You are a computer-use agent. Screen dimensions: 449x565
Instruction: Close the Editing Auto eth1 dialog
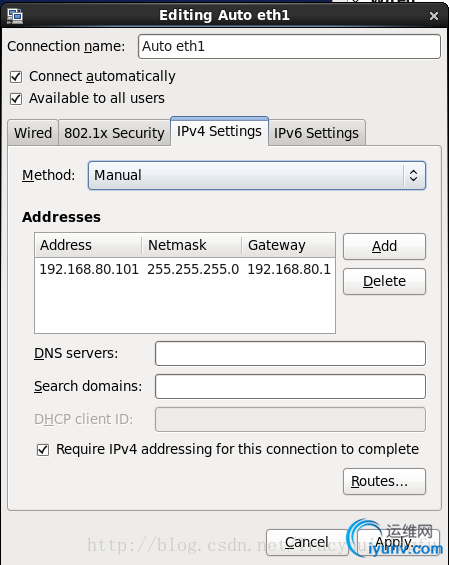tap(434, 16)
